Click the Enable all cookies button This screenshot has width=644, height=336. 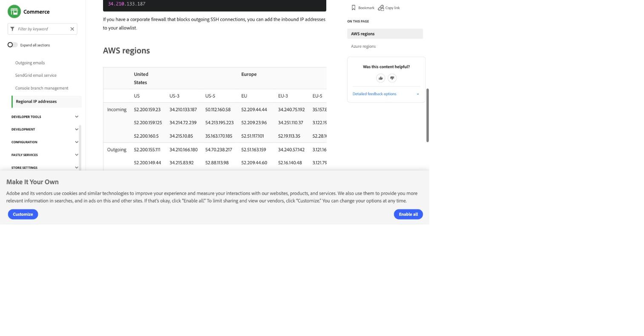point(408,214)
